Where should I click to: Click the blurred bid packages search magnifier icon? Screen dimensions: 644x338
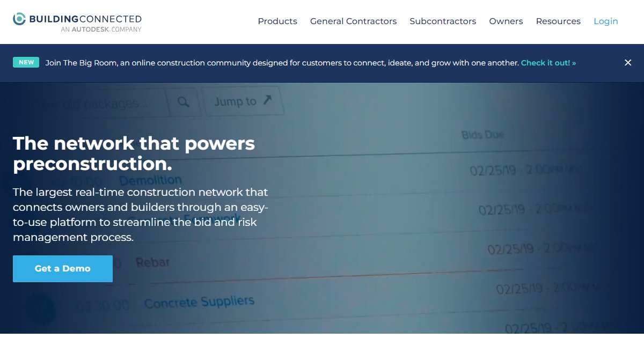coord(184,102)
